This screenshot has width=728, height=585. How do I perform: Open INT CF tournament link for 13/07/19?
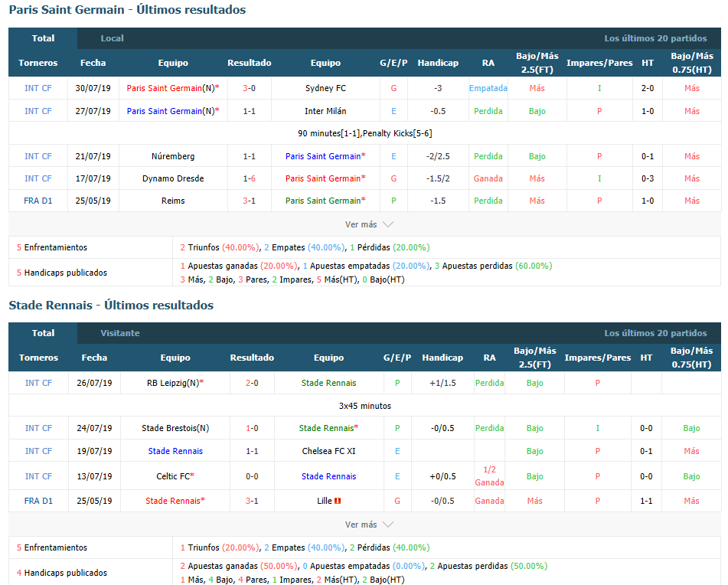click(38, 476)
